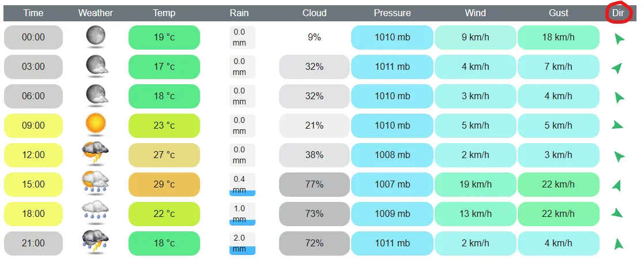Image resolution: width=644 pixels, height=270 pixels.
Task: Click the 1007 mb pressure cell
Action: point(392,185)
